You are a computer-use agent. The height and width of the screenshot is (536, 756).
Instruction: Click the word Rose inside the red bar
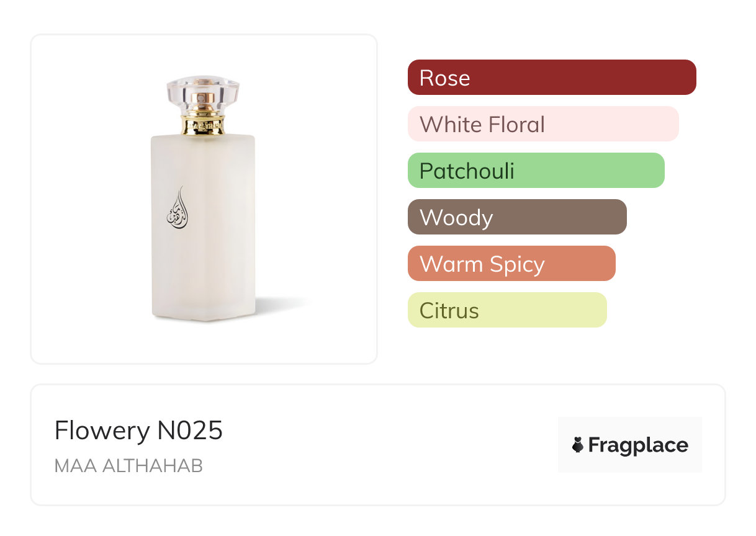coord(444,78)
